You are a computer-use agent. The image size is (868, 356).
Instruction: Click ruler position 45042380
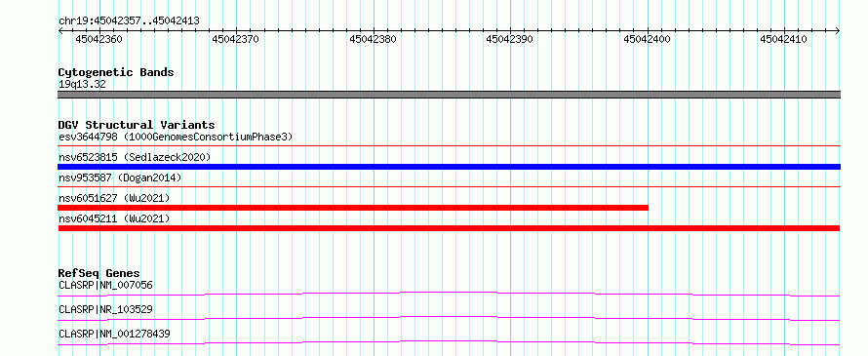374,39
